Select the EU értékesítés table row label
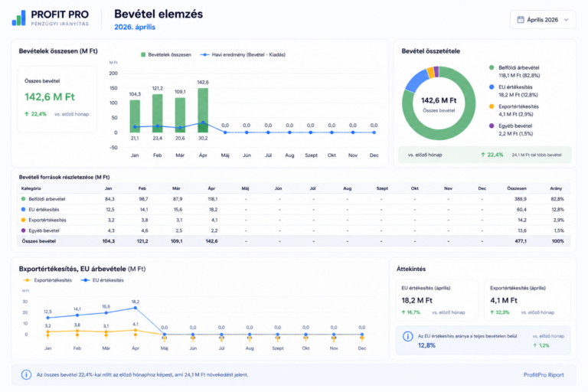 click(44, 210)
